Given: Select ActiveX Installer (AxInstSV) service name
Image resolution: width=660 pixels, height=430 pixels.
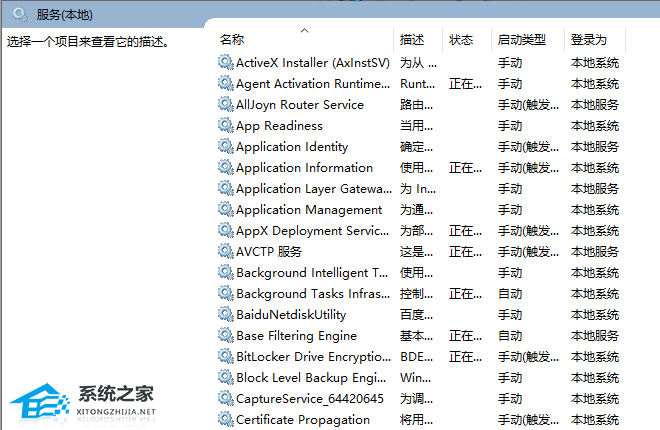Looking at the screenshot, I should (x=313, y=63).
